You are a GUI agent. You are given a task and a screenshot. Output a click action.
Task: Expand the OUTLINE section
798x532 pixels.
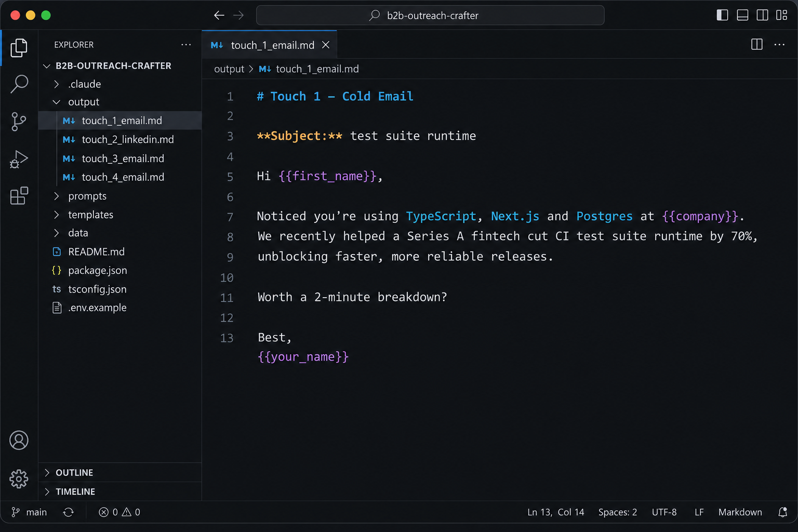[120, 473]
